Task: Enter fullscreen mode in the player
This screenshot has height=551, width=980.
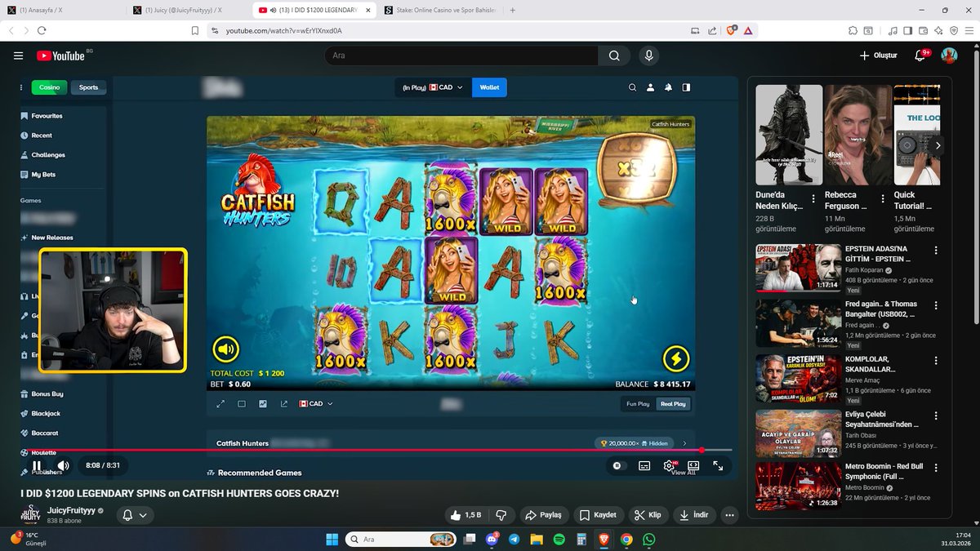Action: point(718,466)
